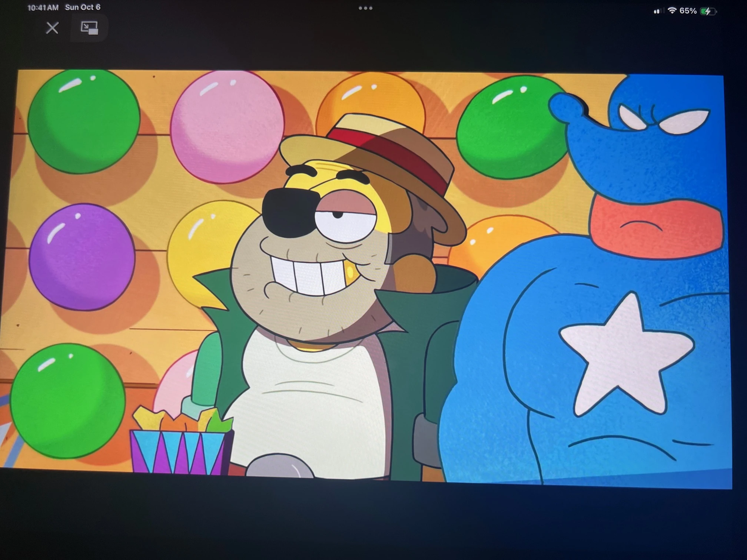Tap the 10:41 AM clock
Image resolution: width=747 pixels, height=560 pixels.
[x=43, y=7]
